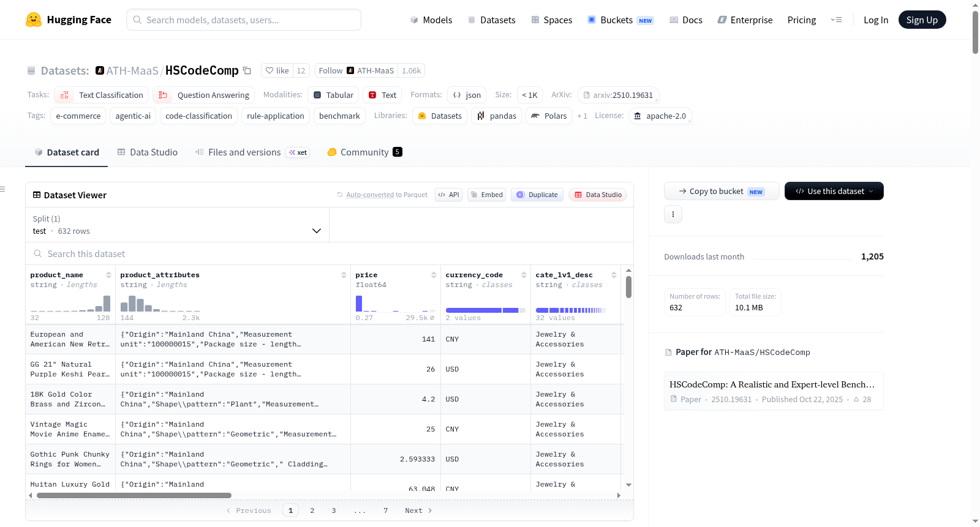Upvote the paper with the triangle icon
Screen dimensions: 980x527
point(856,399)
